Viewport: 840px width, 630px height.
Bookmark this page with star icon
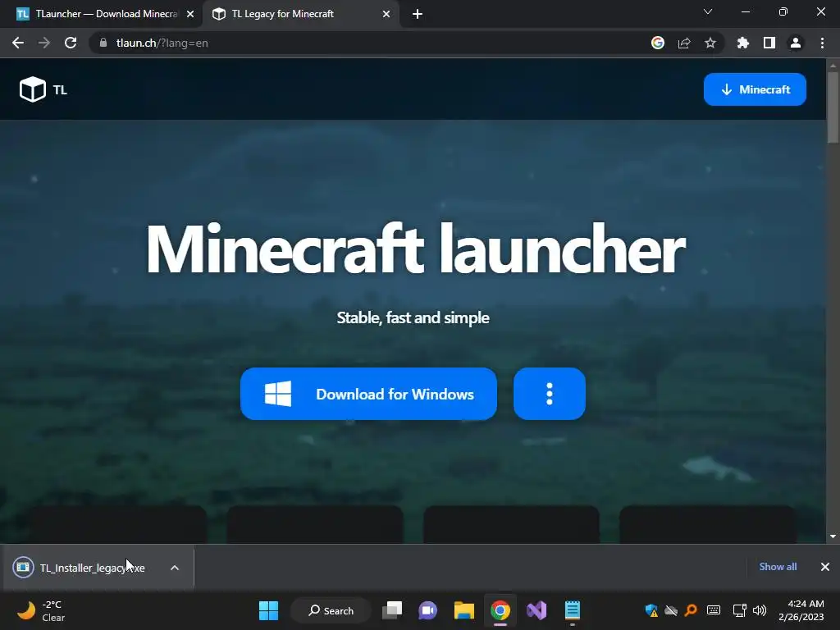pyautogui.click(x=710, y=43)
